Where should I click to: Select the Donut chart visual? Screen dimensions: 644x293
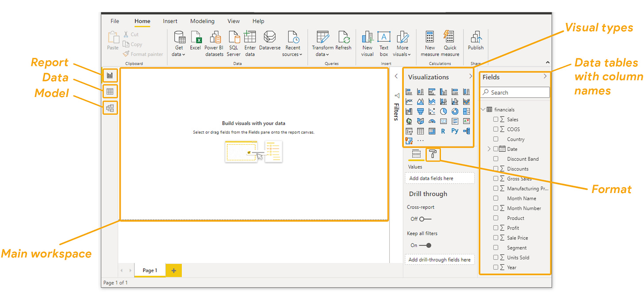(x=455, y=112)
